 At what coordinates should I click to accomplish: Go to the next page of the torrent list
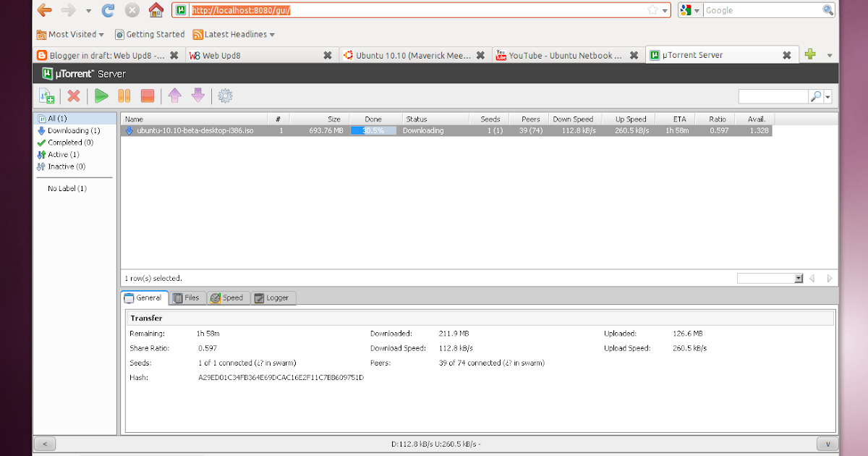829,278
